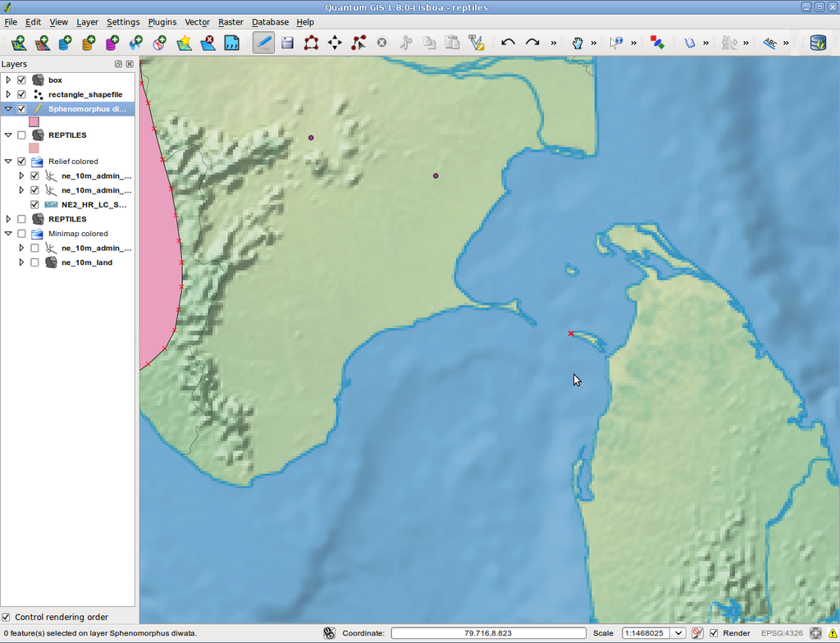This screenshot has width=840, height=643.
Task: Toggle Control rendering order checkbox
Action: point(6,617)
